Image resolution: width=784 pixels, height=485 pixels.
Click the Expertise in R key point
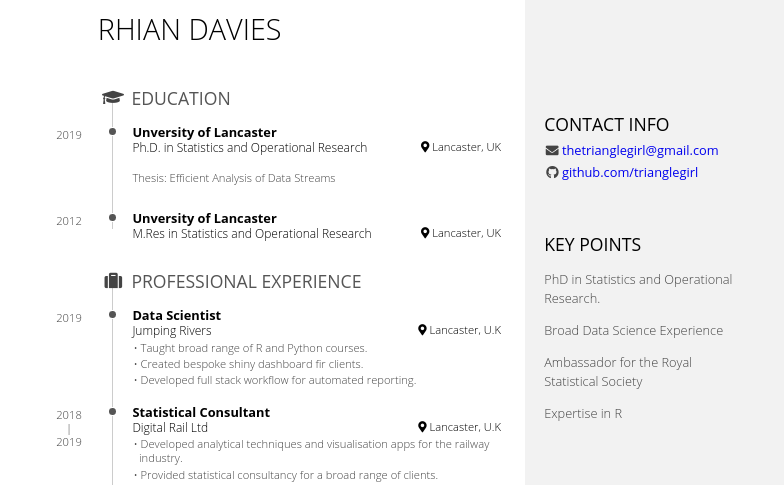583,414
